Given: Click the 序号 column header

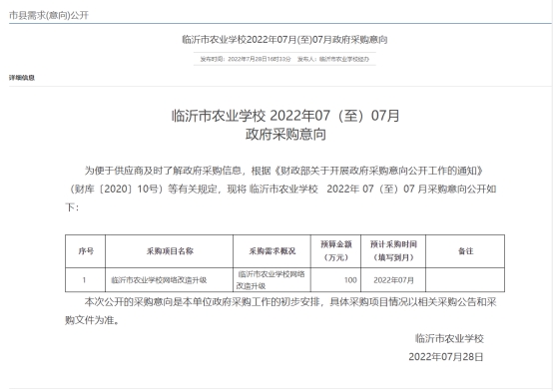Looking at the screenshot, I should [86, 251].
